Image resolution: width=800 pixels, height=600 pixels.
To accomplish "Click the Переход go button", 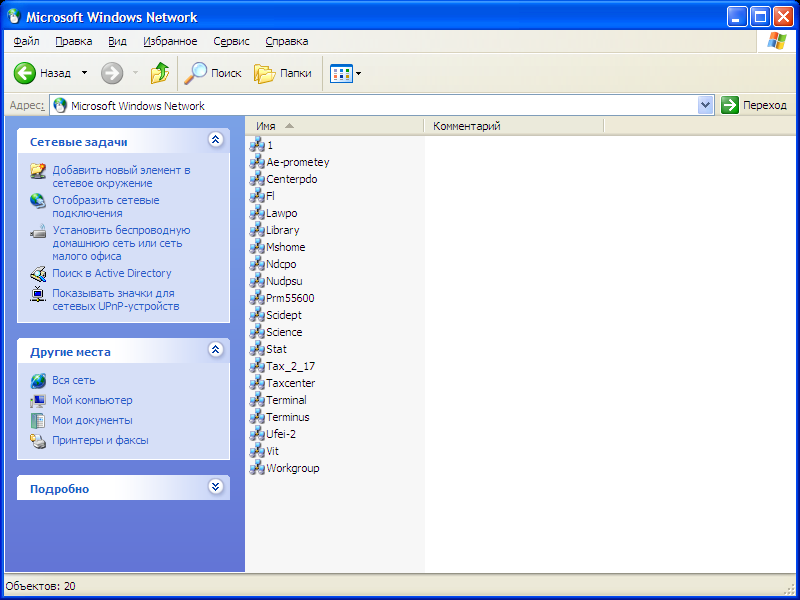I will click(x=754, y=106).
